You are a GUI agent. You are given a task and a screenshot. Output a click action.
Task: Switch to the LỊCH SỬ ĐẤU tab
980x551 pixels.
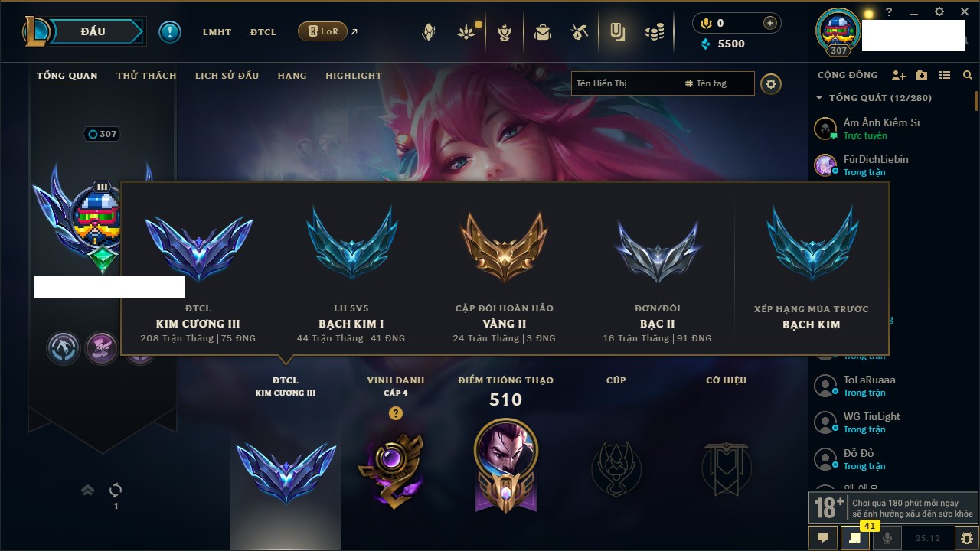pyautogui.click(x=227, y=76)
